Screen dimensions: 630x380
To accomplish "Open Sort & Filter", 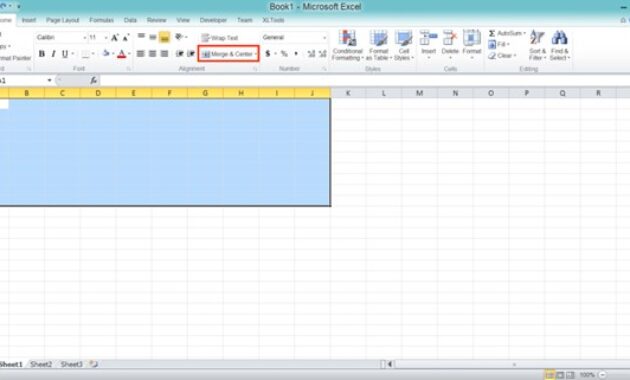I will click(x=537, y=45).
